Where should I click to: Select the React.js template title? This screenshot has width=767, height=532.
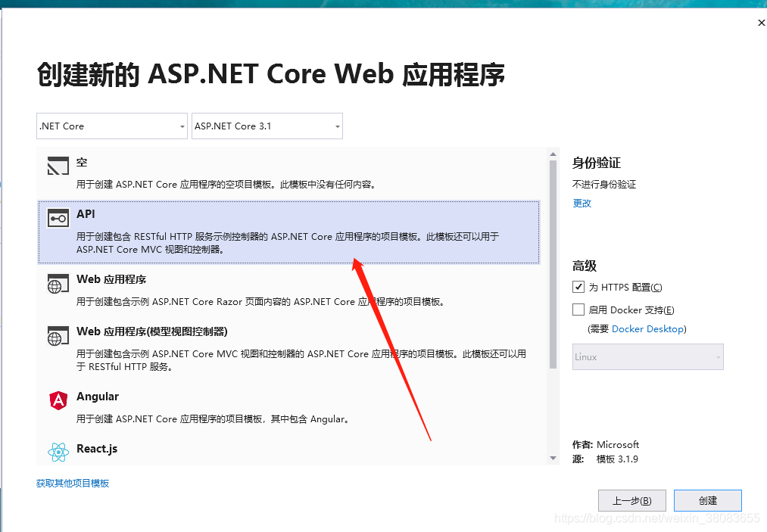click(97, 449)
